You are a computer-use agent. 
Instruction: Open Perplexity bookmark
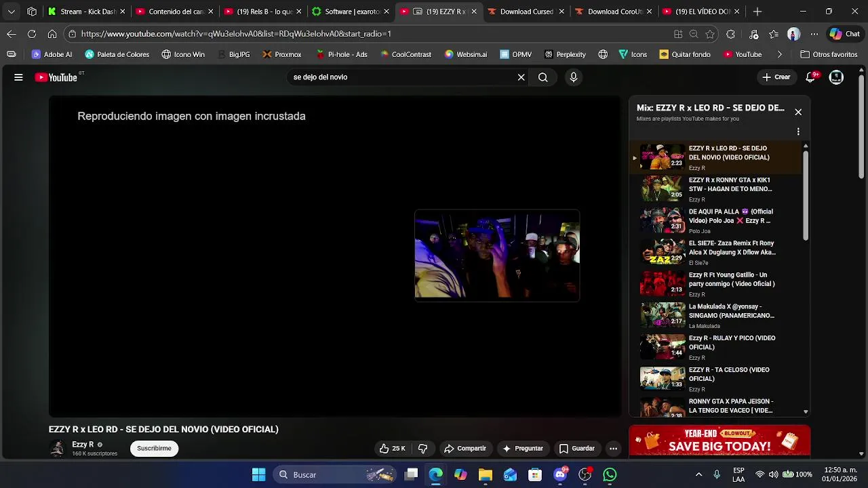click(564, 54)
